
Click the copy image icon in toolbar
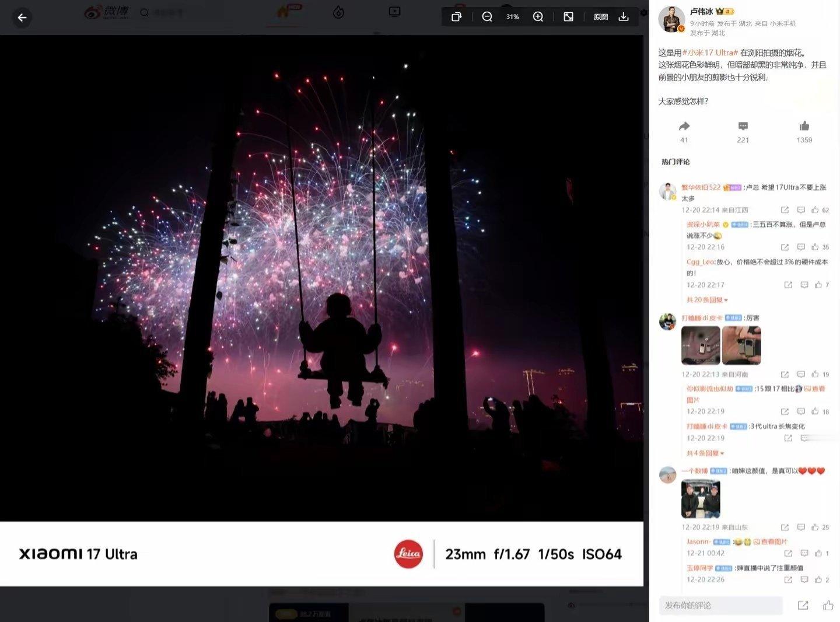point(457,17)
